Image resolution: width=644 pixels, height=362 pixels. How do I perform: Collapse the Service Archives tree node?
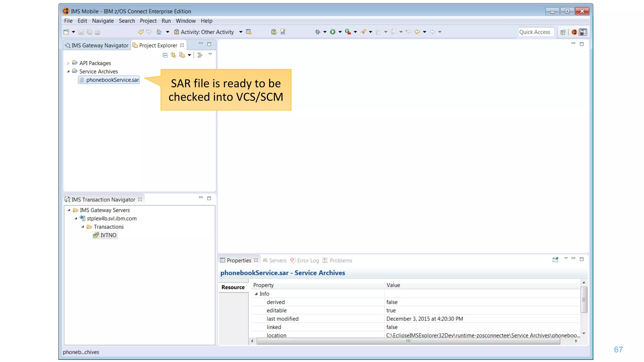(68, 71)
